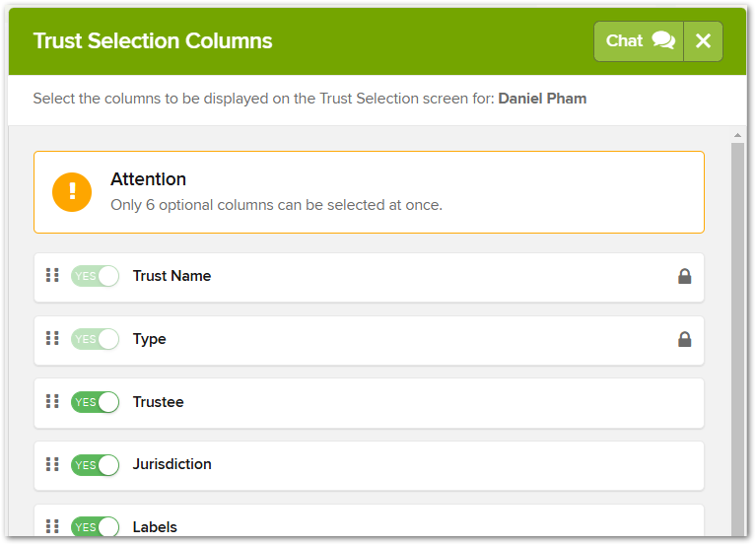This screenshot has height=545, width=756.
Task: Click the locked Trust Name toggle
Action: click(x=95, y=276)
